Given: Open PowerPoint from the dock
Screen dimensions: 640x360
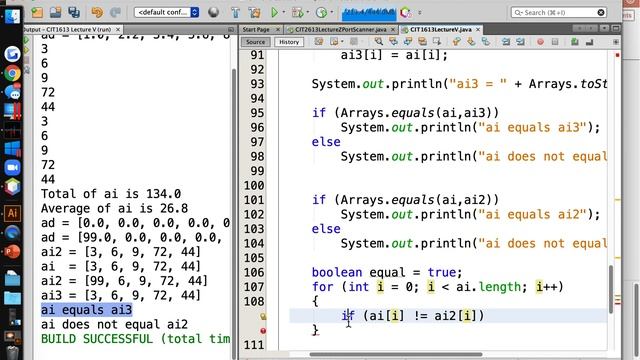Looking at the screenshot, I should 12,251.
